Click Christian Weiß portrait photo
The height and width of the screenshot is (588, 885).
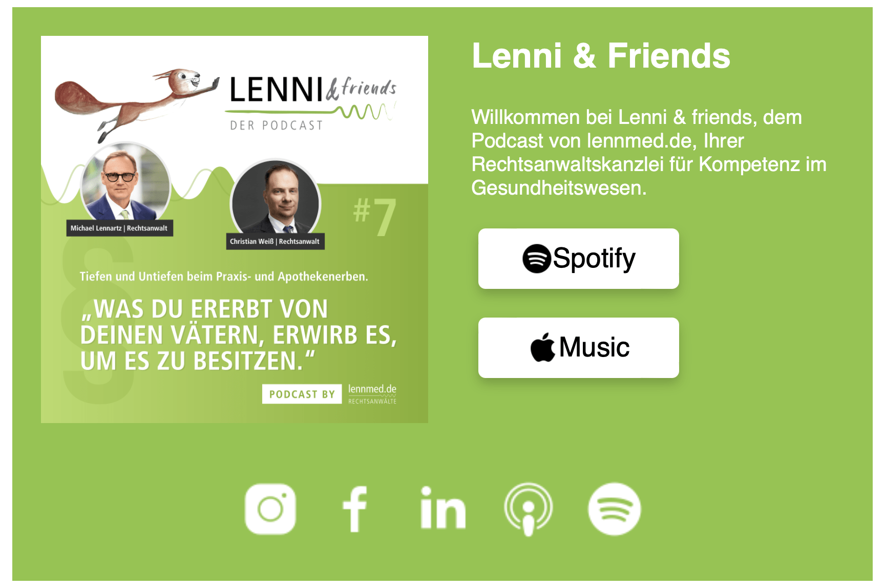276,203
